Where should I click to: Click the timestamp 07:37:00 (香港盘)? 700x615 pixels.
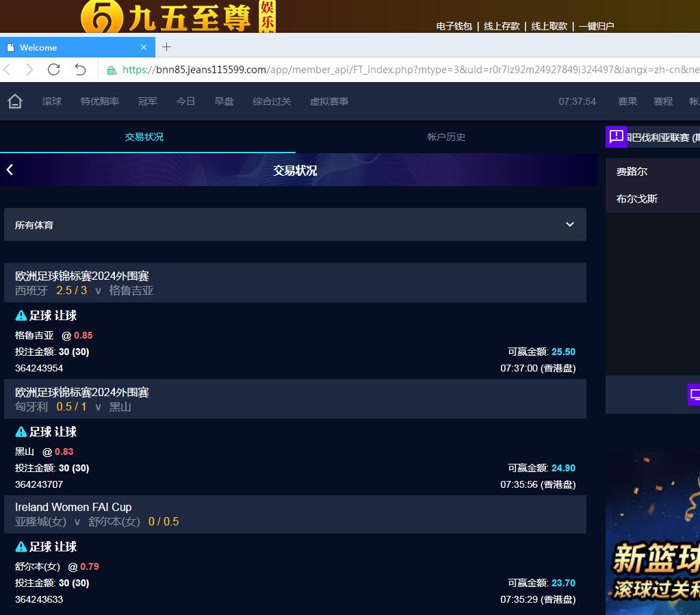[x=538, y=368]
